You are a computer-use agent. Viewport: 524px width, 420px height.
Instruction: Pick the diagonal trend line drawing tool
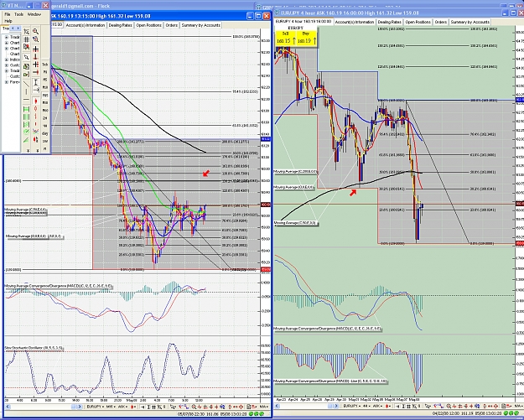[26, 84]
